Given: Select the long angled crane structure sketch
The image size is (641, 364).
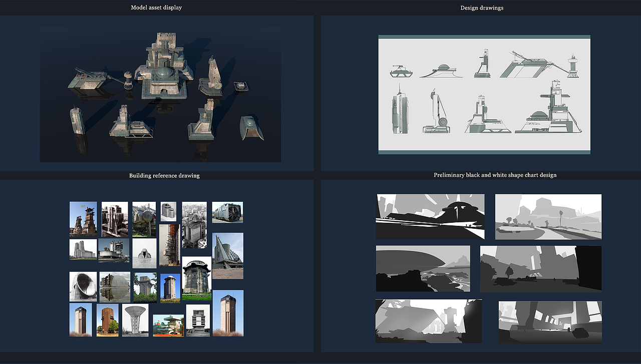Looking at the screenshot, I should 533,64.
